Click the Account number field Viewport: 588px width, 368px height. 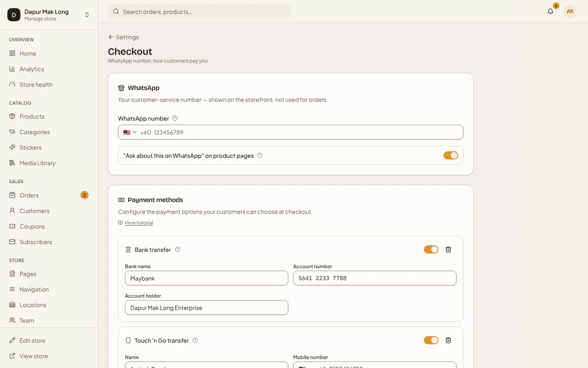(375, 278)
